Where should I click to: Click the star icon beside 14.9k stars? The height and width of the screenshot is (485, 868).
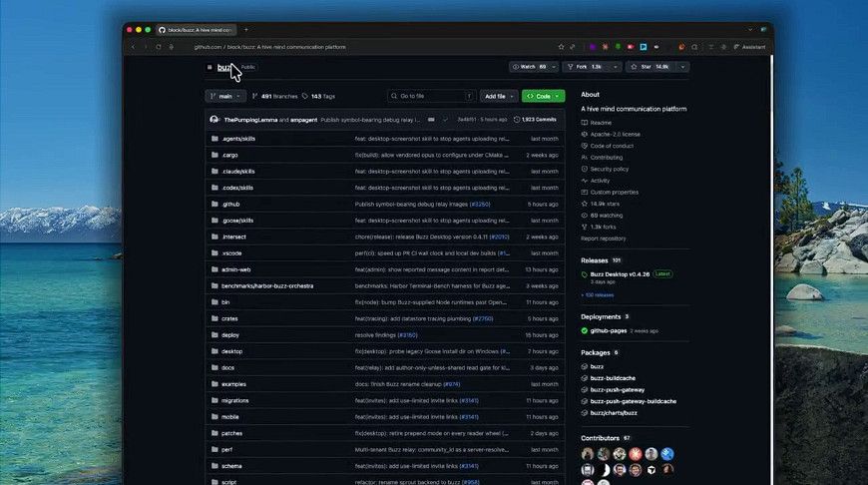pos(584,204)
